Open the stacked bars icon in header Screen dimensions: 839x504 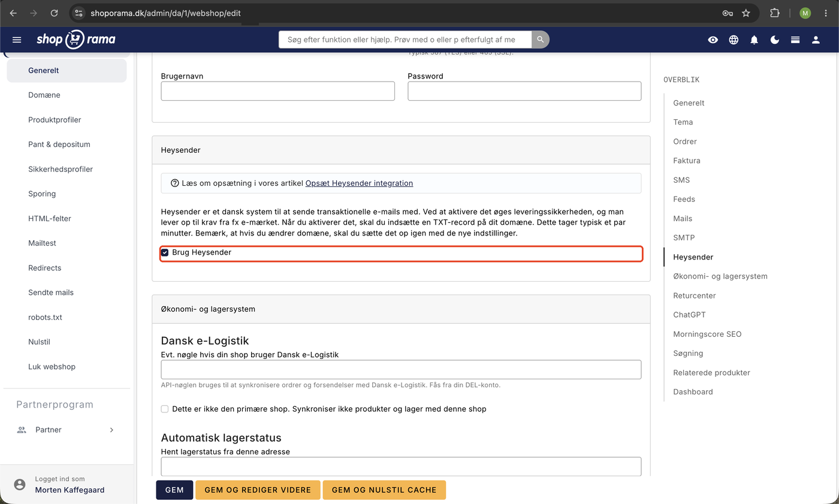(x=795, y=40)
